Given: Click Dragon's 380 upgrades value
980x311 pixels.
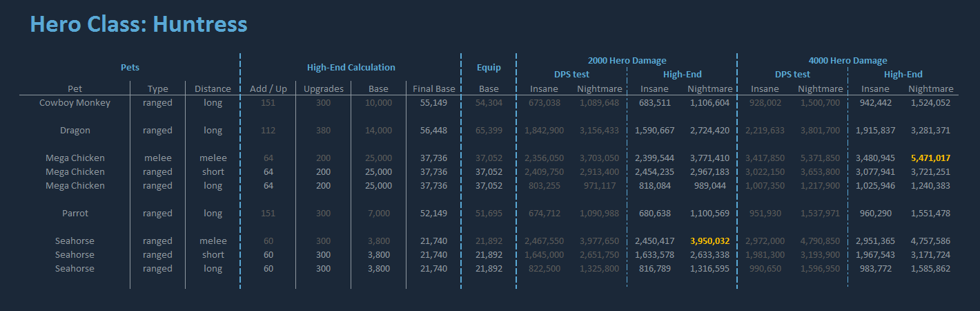Looking at the screenshot, I should tap(323, 131).
